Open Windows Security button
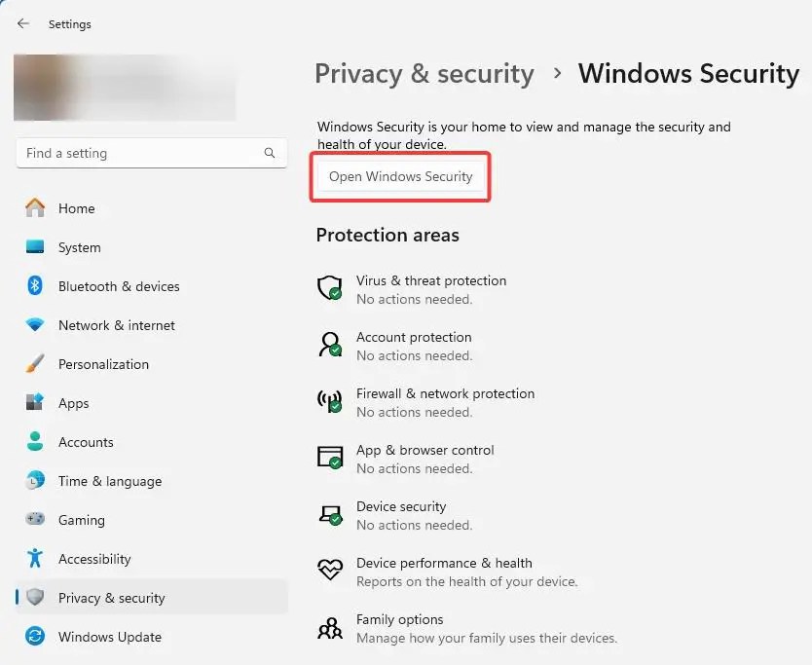This screenshot has height=665, width=812. coord(400,176)
